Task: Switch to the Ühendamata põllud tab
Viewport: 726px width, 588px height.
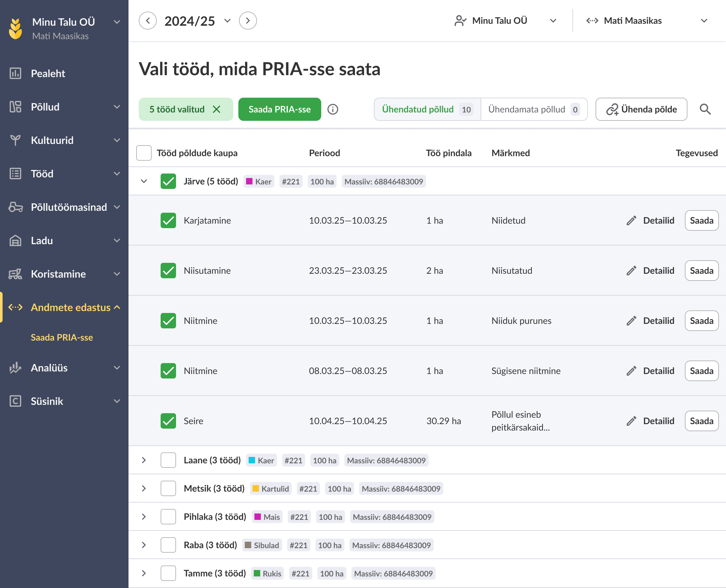Action: [x=534, y=109]
